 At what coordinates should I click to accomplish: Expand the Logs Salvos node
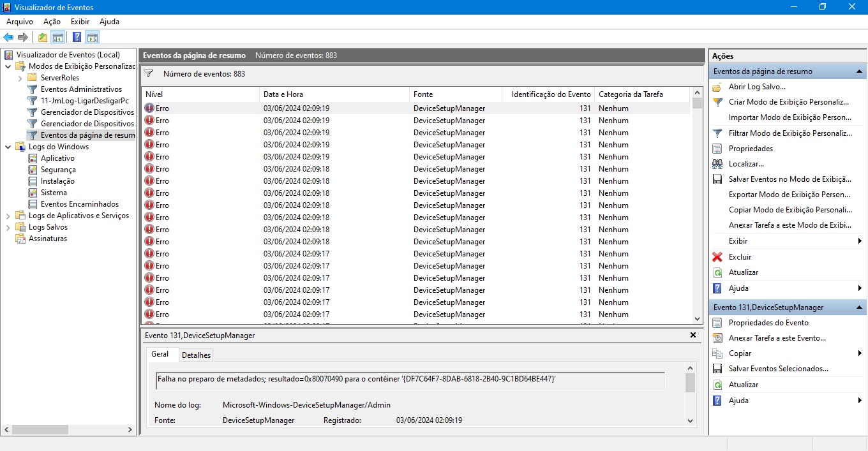click(x=8, y=227)
